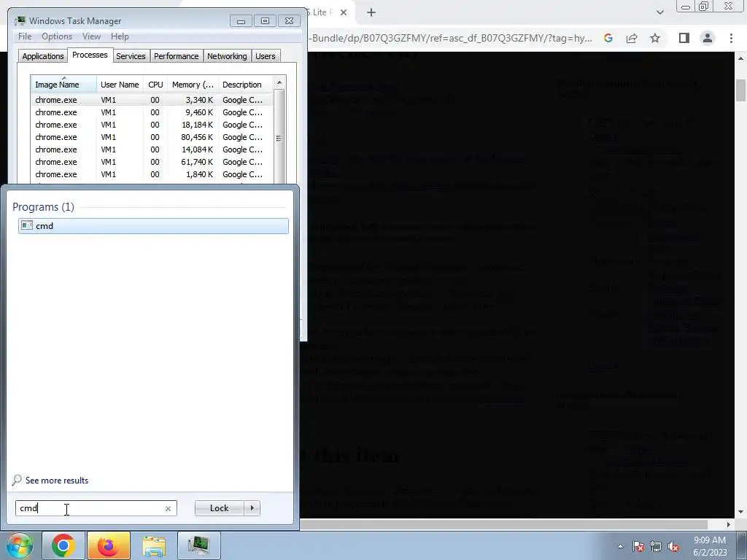This screenshot has width=747, height=560.
Task: Select chrome.exe row using 80,456 K
Action: click(x=152, y=137)
